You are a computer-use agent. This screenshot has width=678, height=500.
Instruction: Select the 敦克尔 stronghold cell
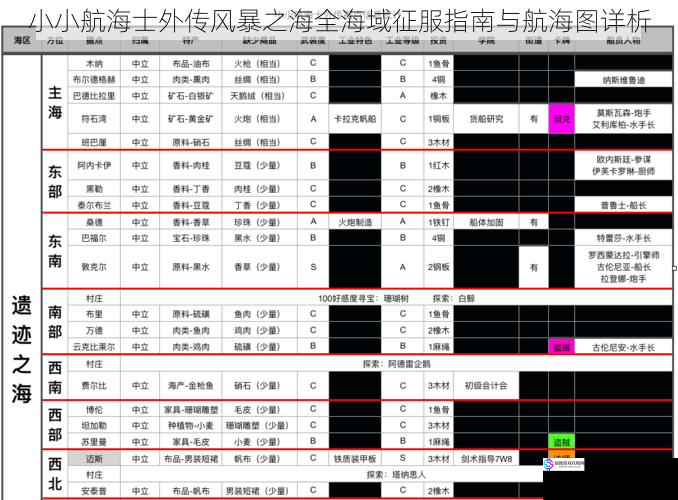pos(94,267)
